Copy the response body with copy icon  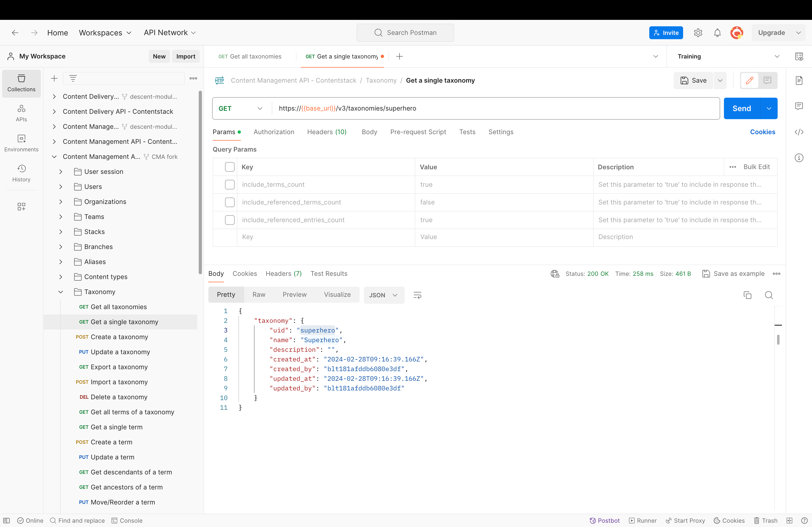tap(747, 295)
